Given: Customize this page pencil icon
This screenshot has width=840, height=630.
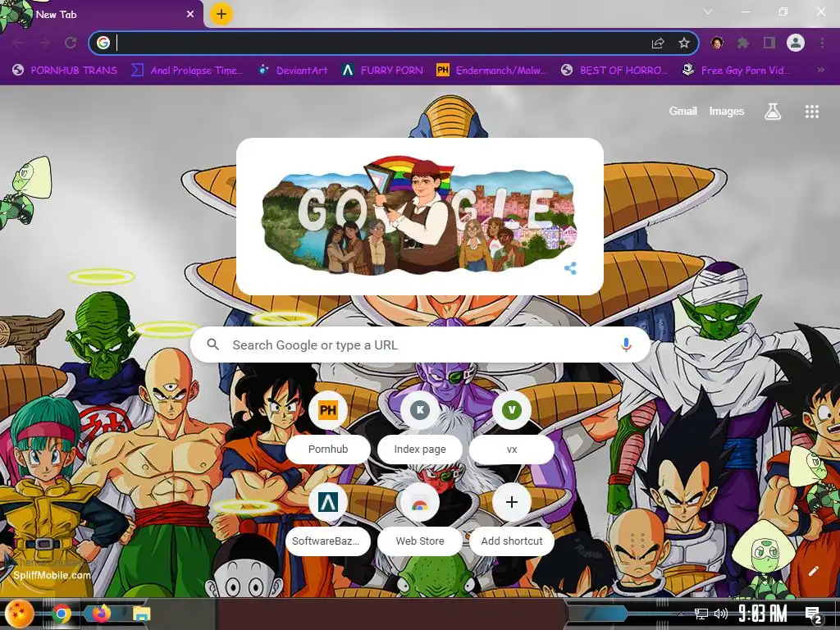Looking at the screenshot, I should [x=813, y=571].
